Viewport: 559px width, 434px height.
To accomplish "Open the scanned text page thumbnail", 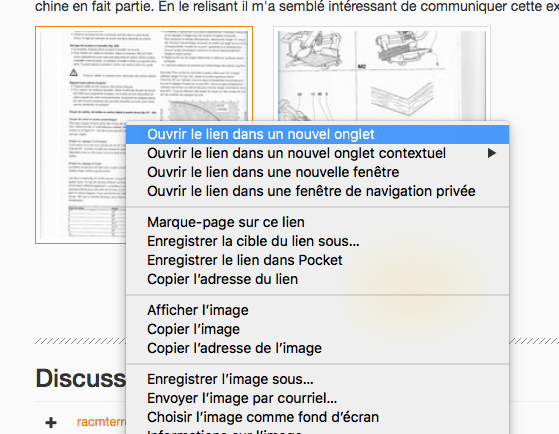I will 81,135.
